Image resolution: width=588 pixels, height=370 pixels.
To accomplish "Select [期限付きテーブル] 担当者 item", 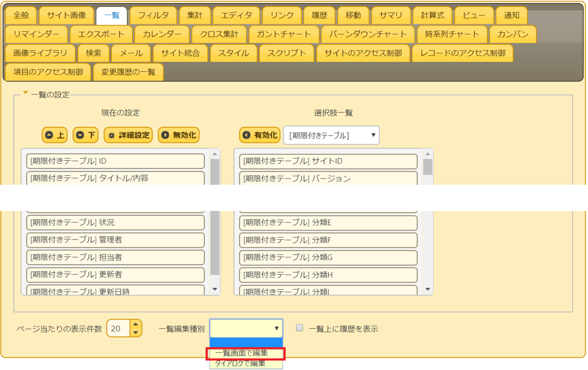I will [x=115, y=257].
